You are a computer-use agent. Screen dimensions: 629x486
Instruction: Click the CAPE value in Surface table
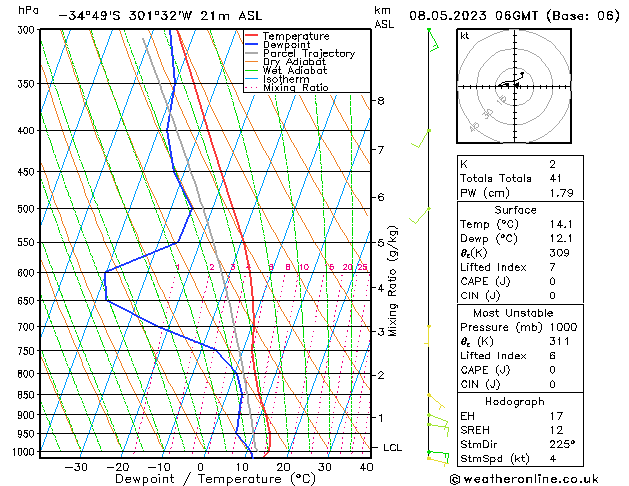[552, 281]
